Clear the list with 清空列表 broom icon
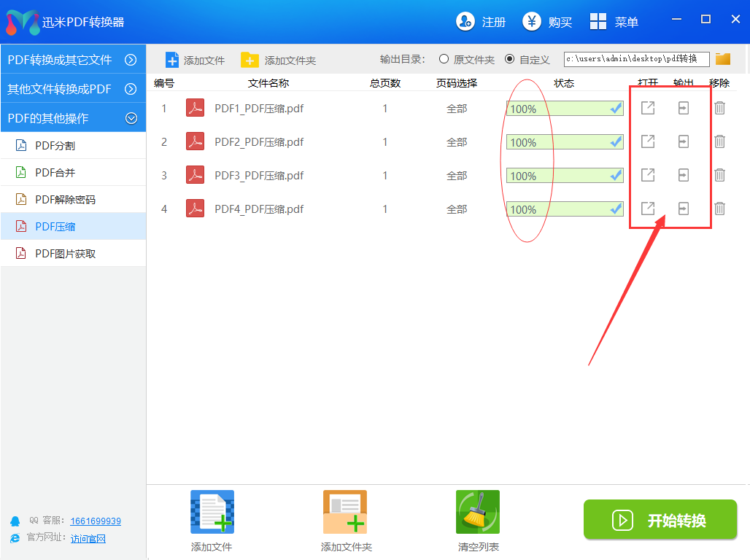 coord(477,511)
